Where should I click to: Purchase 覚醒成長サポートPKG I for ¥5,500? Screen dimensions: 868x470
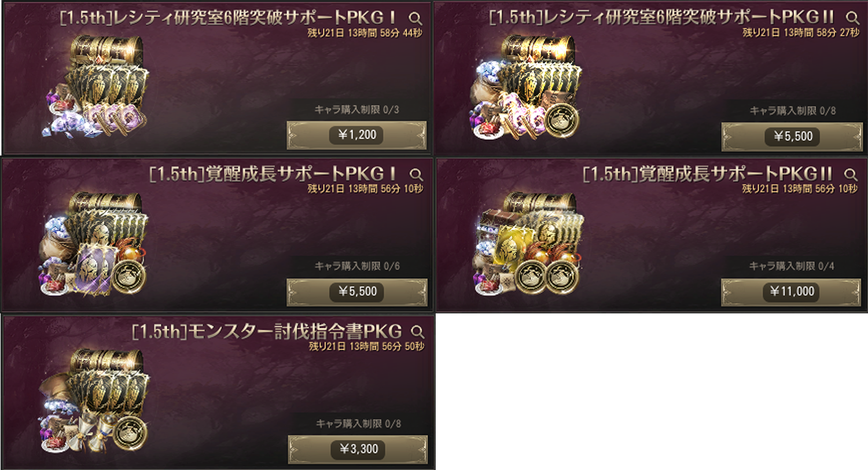click(x=356, y=292)
